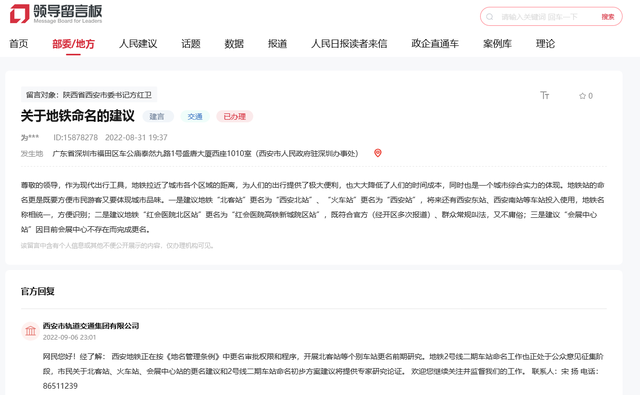The height and width of the screenshot is (395, 640).
Task: Open the 政企直通车 tab
Action: pyautogui.click(x=435, y=44)
